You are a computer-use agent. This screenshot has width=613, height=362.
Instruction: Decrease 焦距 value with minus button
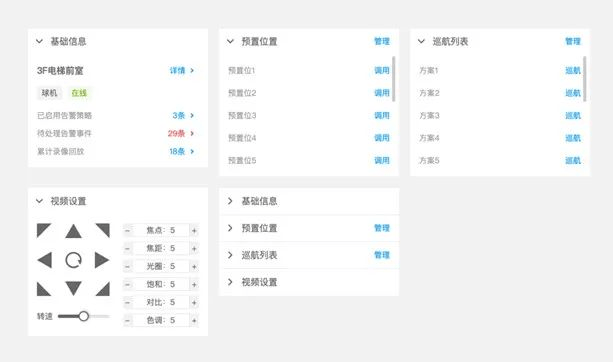tap(127, 249)
